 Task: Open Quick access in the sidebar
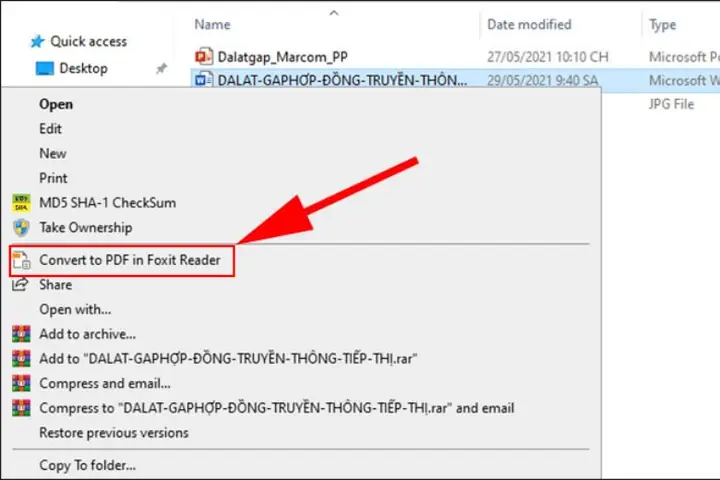click(x=89, y=42)
